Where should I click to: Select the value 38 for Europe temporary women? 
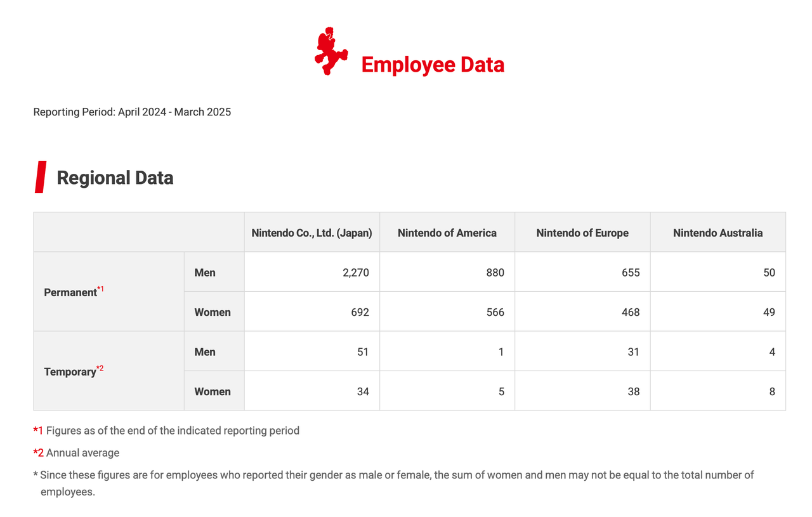634,391
